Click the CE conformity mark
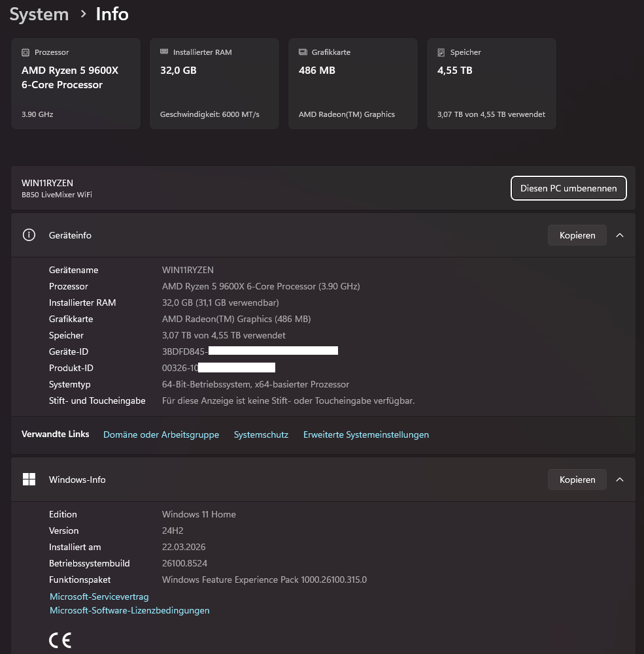Image resolution: width=644 pixels, height=654 pixels. pyautogui.click(x=60, y=640)
